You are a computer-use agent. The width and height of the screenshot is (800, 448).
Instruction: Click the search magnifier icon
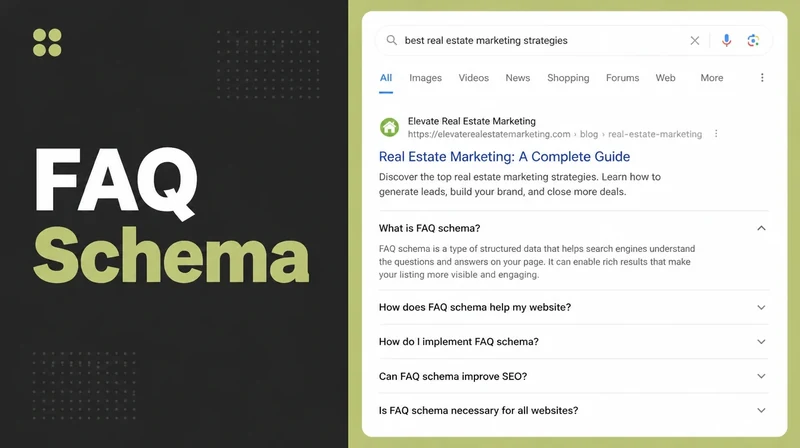391,40
